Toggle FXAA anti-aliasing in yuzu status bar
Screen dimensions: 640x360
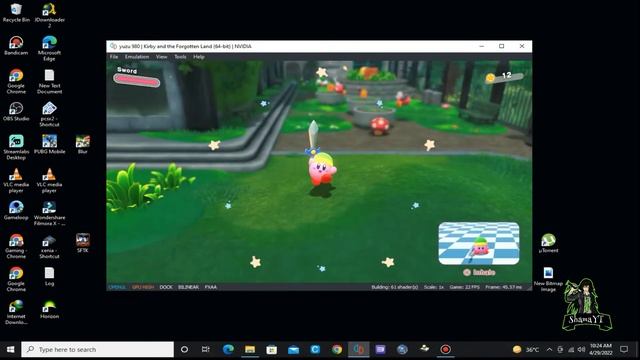coord(211,287)
